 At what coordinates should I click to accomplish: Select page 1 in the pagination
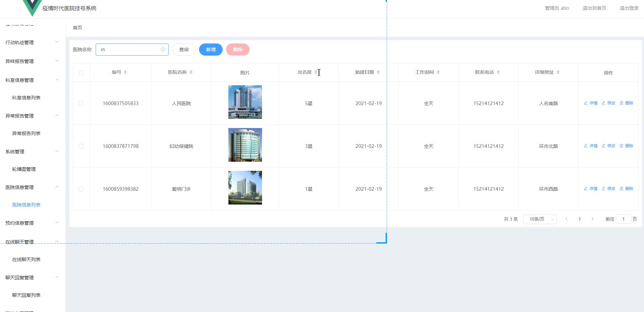(x=579, y=219)
